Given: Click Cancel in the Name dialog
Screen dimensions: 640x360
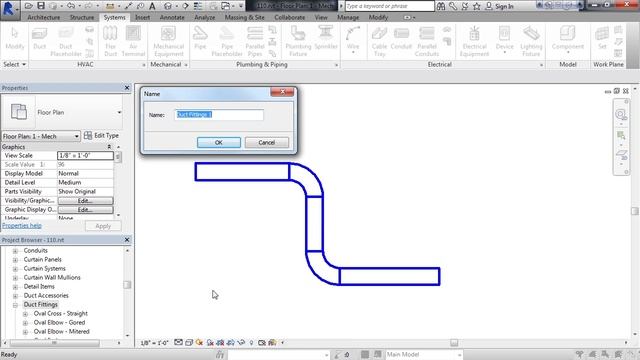Looking at the screenshot, I should (267, 142).
